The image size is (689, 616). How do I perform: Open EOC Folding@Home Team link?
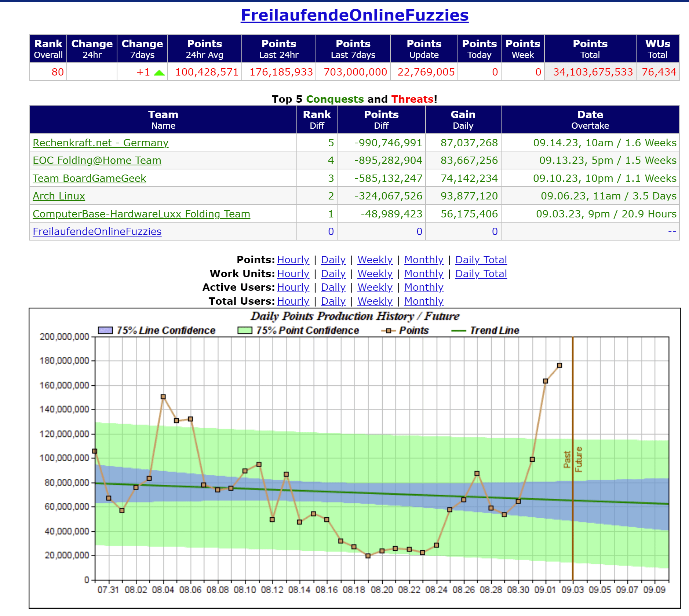click(x=97, y=160)
